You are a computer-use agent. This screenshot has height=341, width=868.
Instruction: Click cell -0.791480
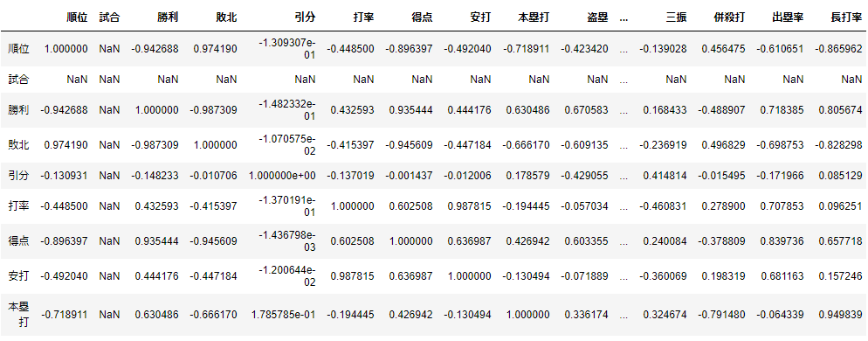pyautogui.click(x=721, y=315)
